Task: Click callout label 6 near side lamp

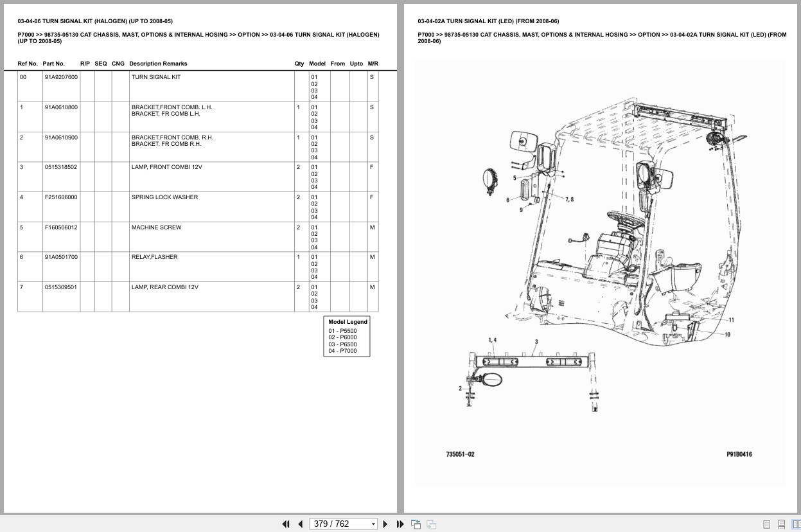Action: pyautogui.click(x=507, y=200)
